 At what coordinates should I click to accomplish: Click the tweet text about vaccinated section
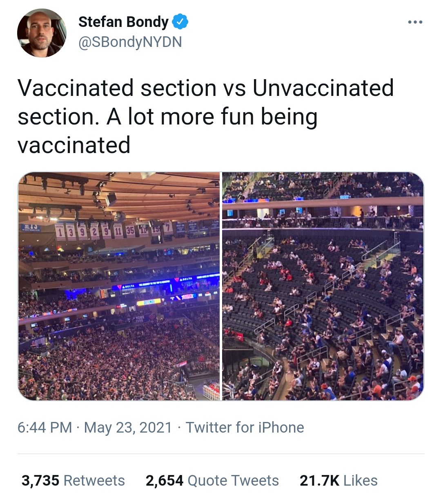pos(205,116)
